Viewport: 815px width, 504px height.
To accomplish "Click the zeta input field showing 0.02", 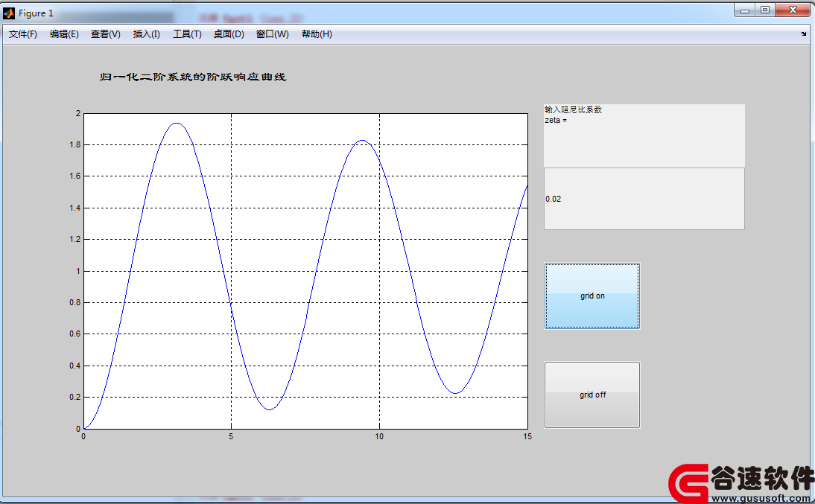I will [644, 199].
